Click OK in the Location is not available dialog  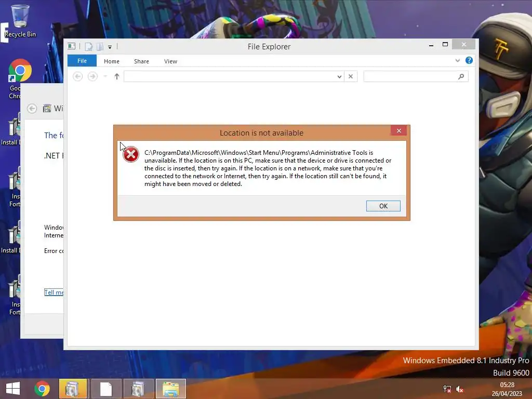[383, 206]
